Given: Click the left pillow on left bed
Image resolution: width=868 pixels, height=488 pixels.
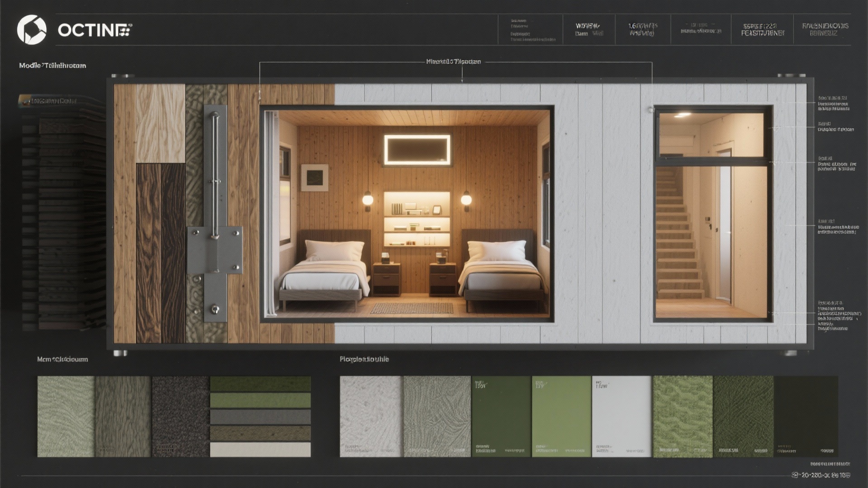Looking at the screenshot, I should [x=335, y=250].
